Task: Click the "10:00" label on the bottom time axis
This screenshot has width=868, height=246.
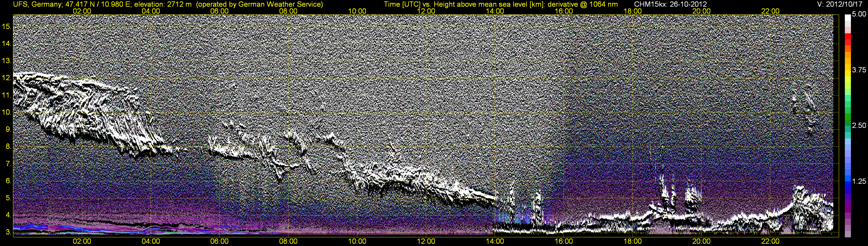Action: point(357,241)
